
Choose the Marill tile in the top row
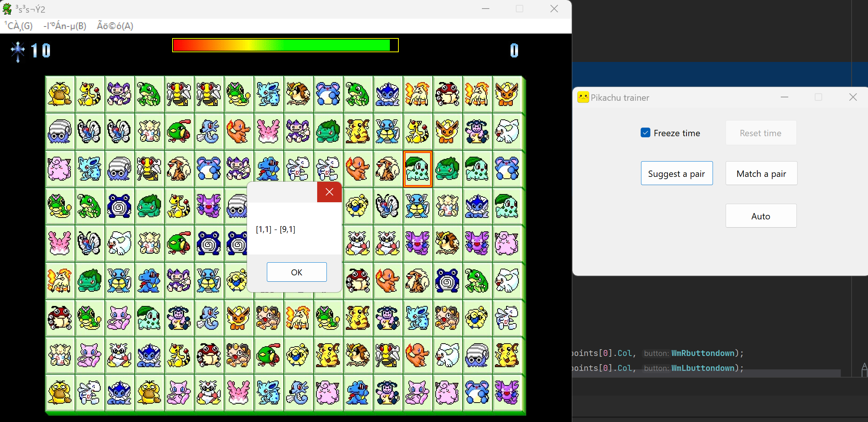tap(328, 94)
